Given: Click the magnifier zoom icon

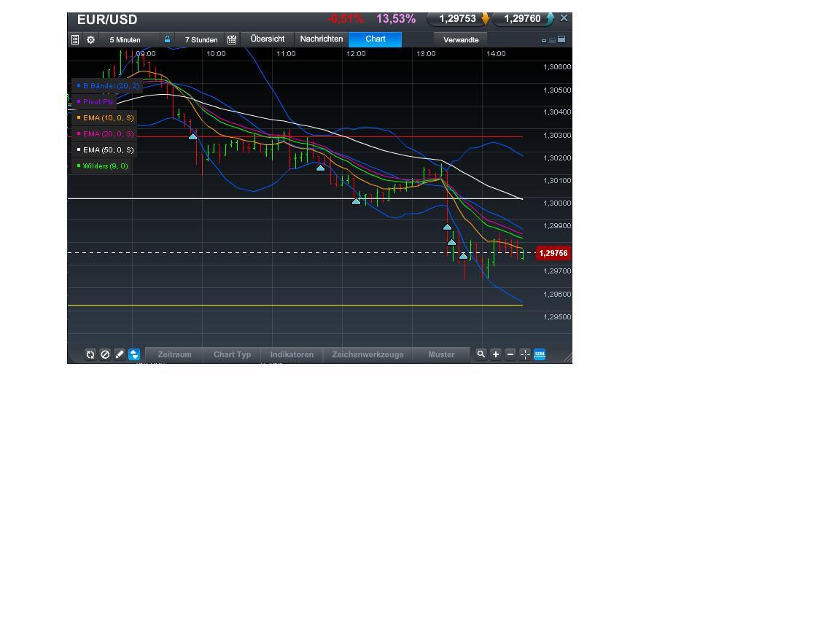Looking at the screenshot, I should tap(481, 354).
